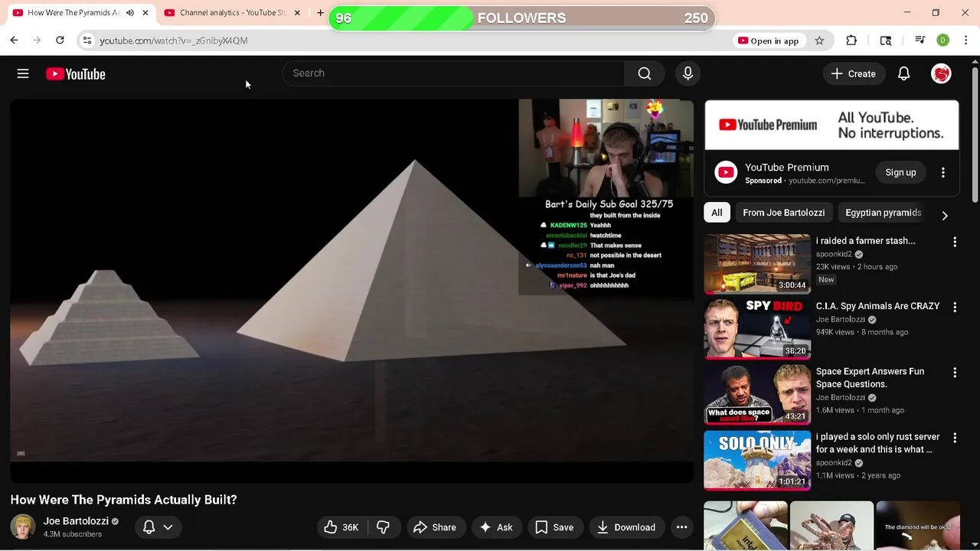Open tab search icon in toolbar

[x=886, y=41]
